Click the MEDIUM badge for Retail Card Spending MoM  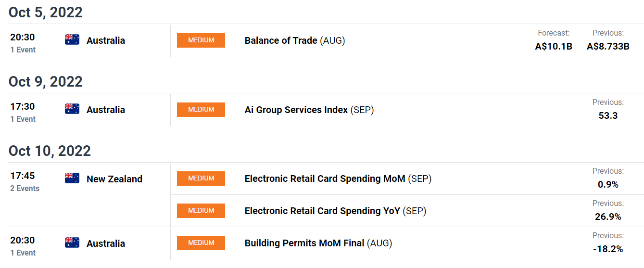pos(201,179)
